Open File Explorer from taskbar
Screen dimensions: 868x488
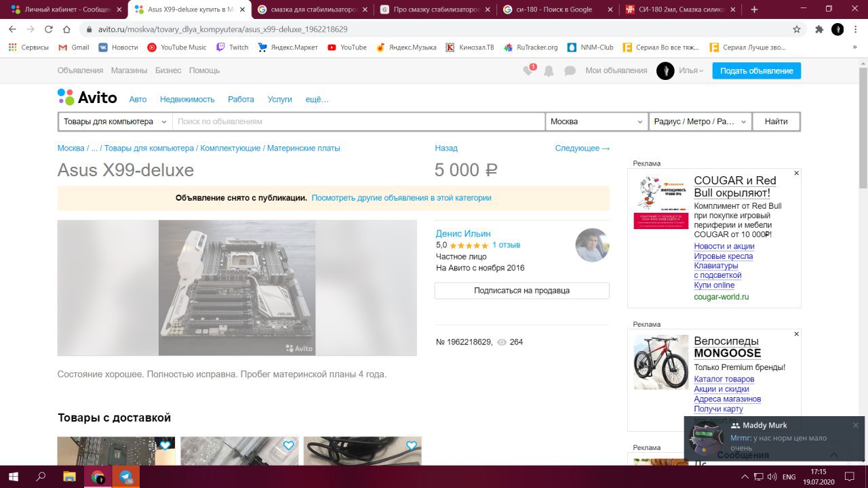tap(69, 476)
